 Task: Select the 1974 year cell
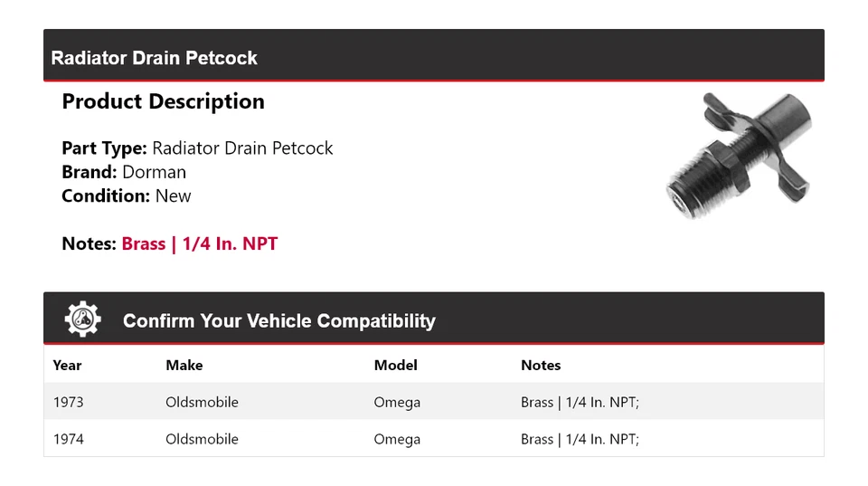point(68,439)
